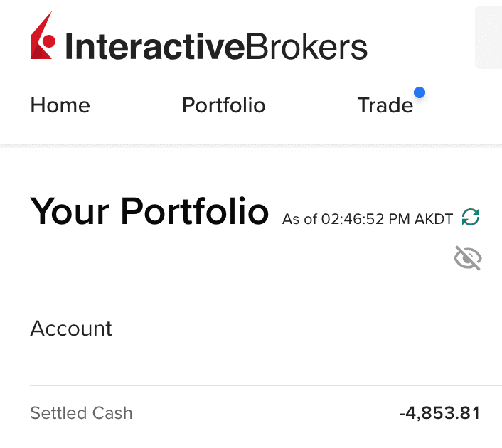Viewport: 502px width, 448px height.
Task: Select the Account section header
Action: click(x=71, y=329)
